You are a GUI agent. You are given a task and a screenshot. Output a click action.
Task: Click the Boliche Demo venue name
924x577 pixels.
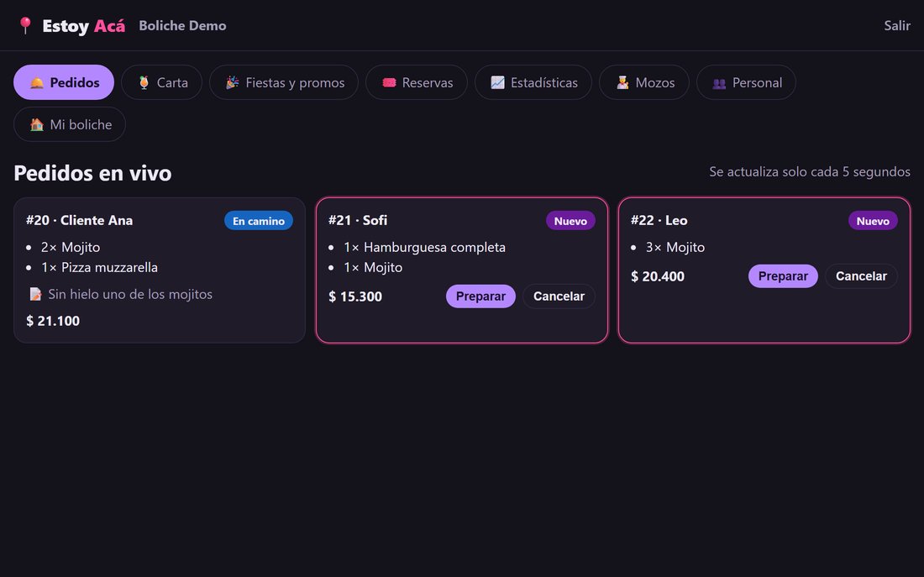pyautogui.click(x=182, y=25)
